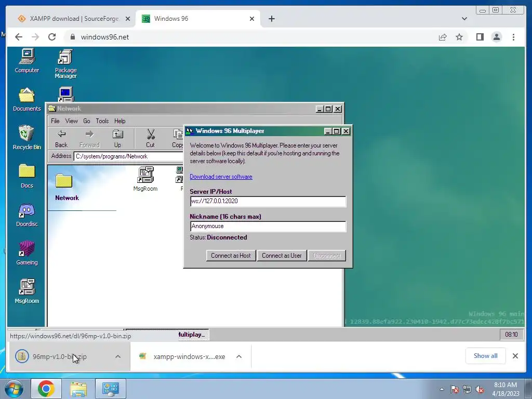532x399 pixels.
Task: Select MsgRoom icon in Network window
Action: click(x=145, y=179)
